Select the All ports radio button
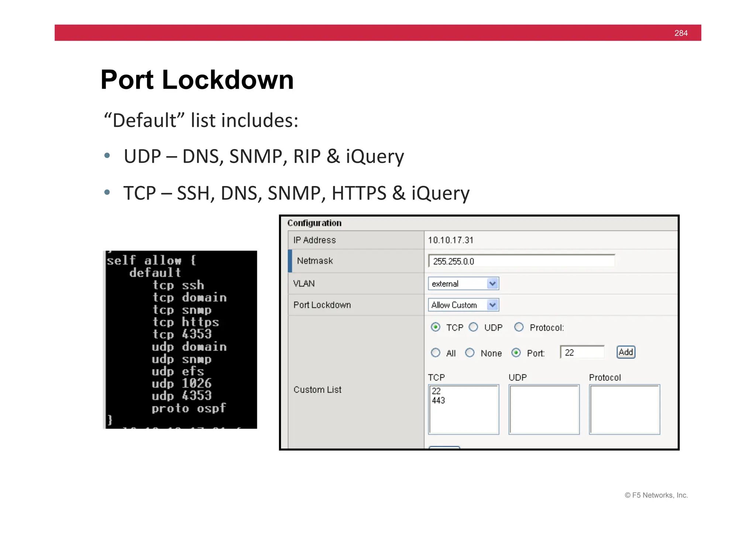756x534 pixels. coord(436,353)
